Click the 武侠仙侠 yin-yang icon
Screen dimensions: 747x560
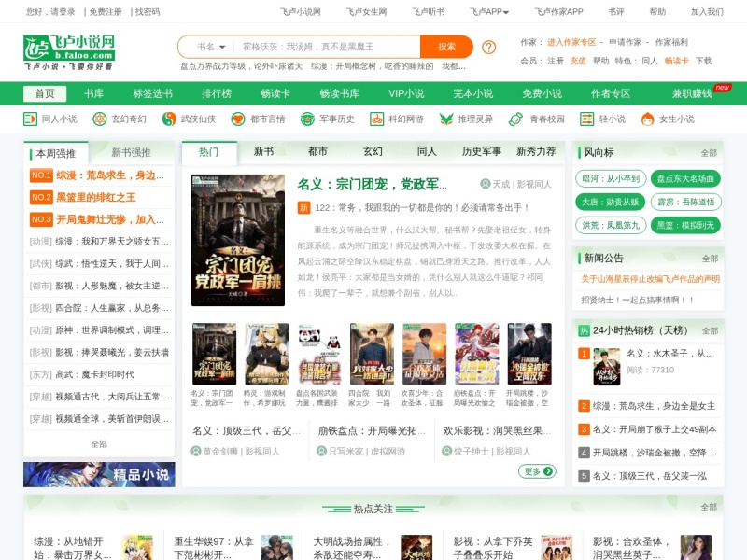pos(169,119)
